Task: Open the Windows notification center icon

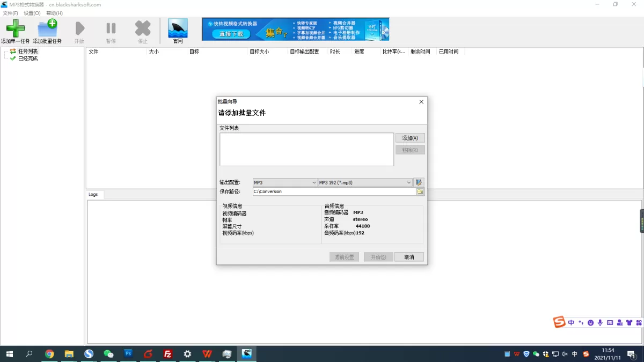Action: tap(631, 354)
